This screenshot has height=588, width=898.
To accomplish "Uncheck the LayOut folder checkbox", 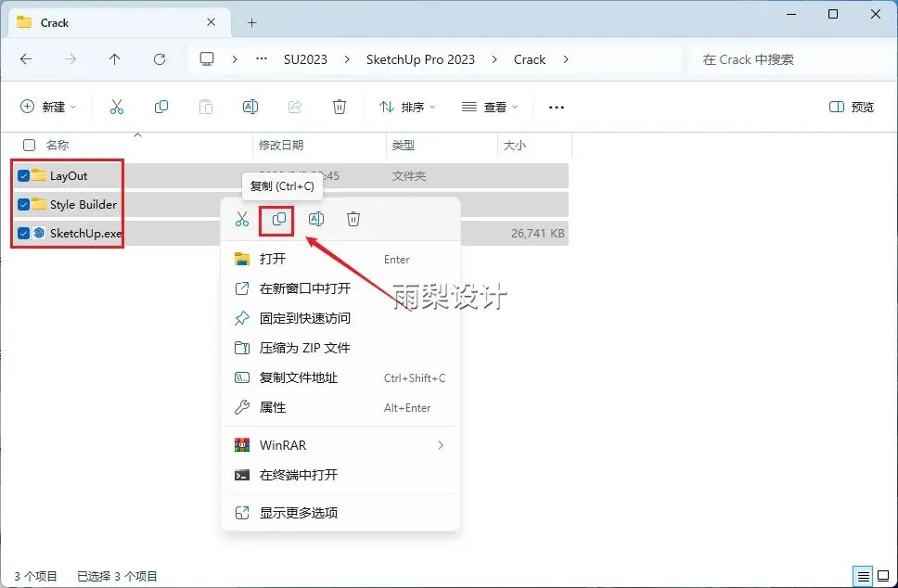I will [23, 176].
